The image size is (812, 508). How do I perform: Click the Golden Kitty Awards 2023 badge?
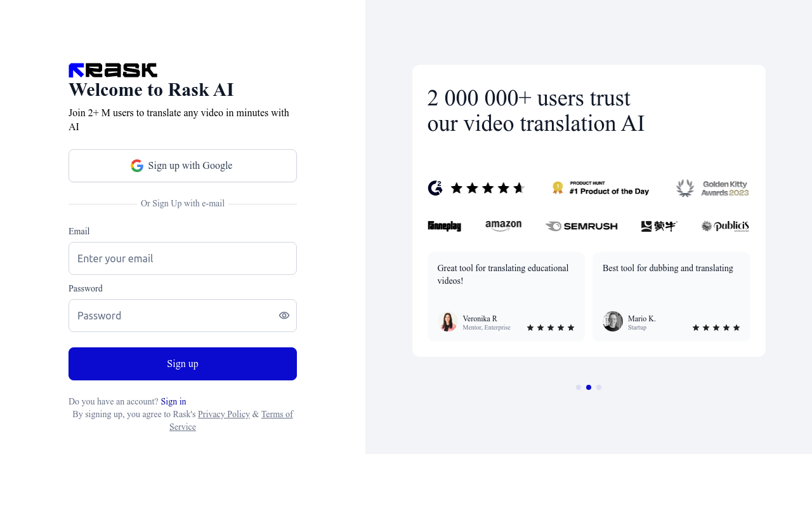coord(712,188)
